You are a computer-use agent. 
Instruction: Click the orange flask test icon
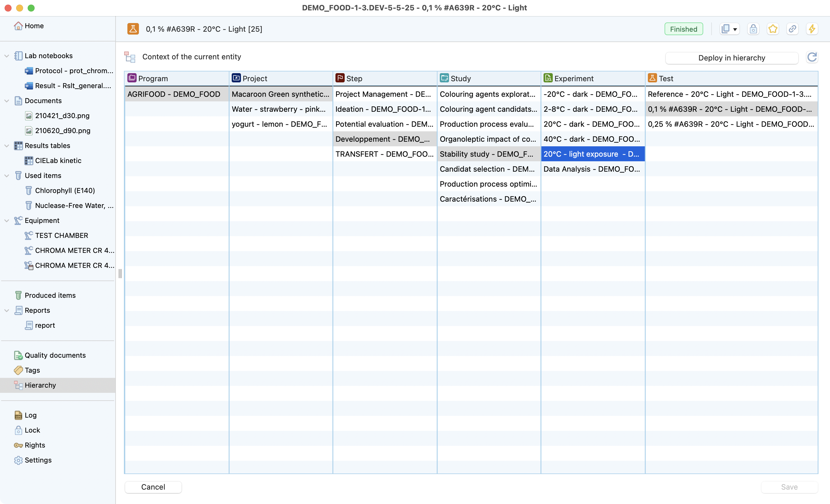tap(133, 29)
